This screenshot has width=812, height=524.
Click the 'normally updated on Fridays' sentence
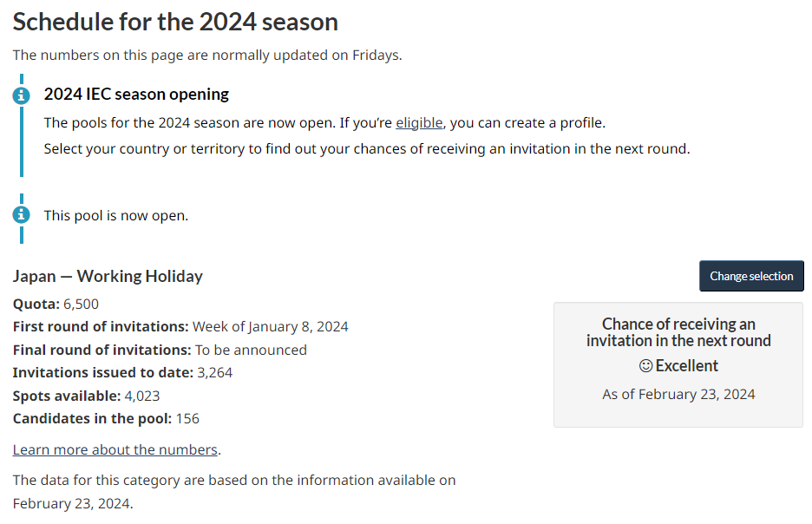pyautogui.click(x=207, y=56)
